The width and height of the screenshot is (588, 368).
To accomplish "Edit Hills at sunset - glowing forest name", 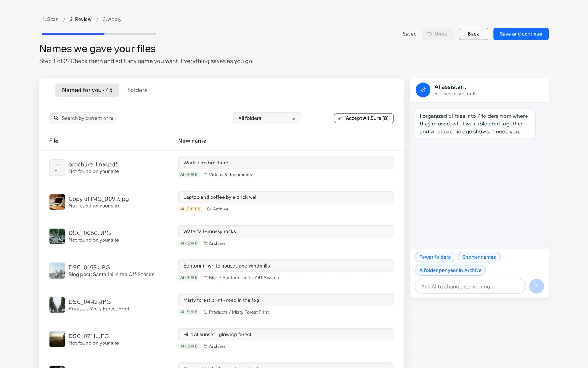I will (286, 335).
